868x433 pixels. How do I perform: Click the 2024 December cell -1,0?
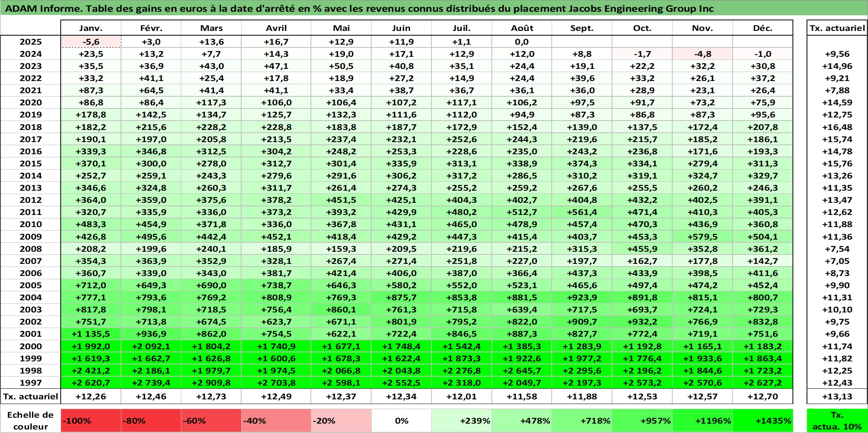coord(763,54)
